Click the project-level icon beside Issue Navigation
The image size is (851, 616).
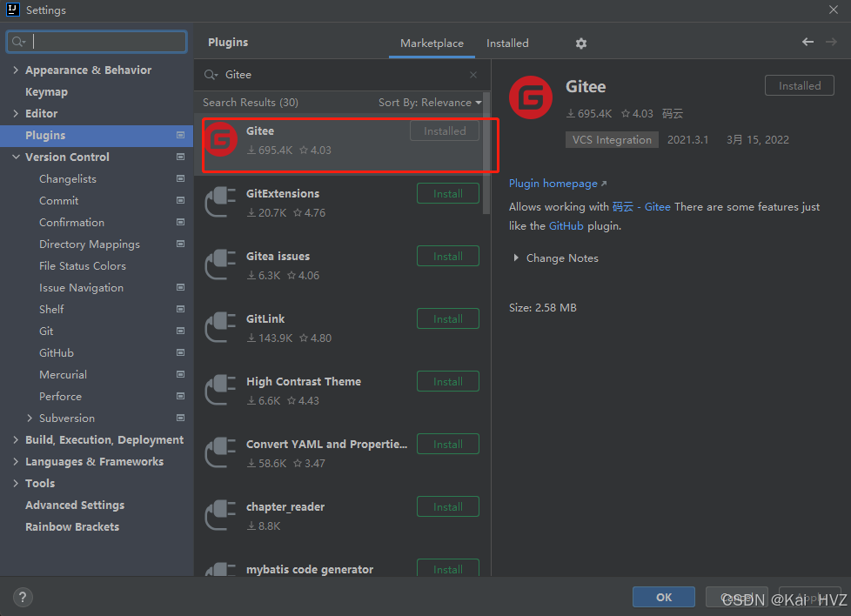181,287
